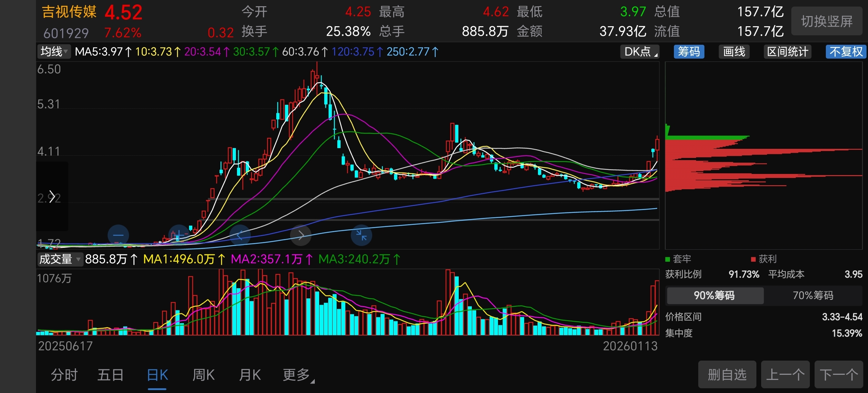Toggle the 不复权 price adjustment option

[845, 52]
